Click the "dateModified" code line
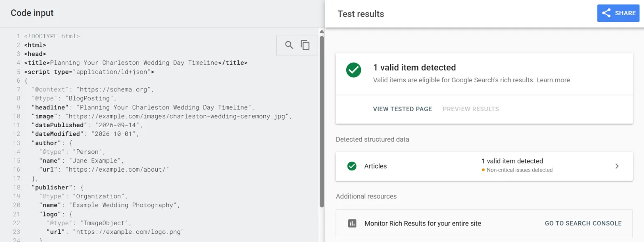 85,134
